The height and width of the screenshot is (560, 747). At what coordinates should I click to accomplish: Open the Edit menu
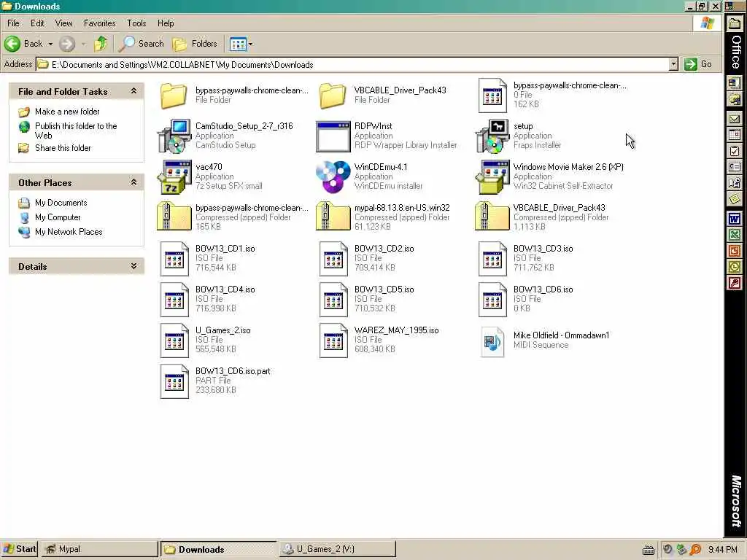(37, 23)
